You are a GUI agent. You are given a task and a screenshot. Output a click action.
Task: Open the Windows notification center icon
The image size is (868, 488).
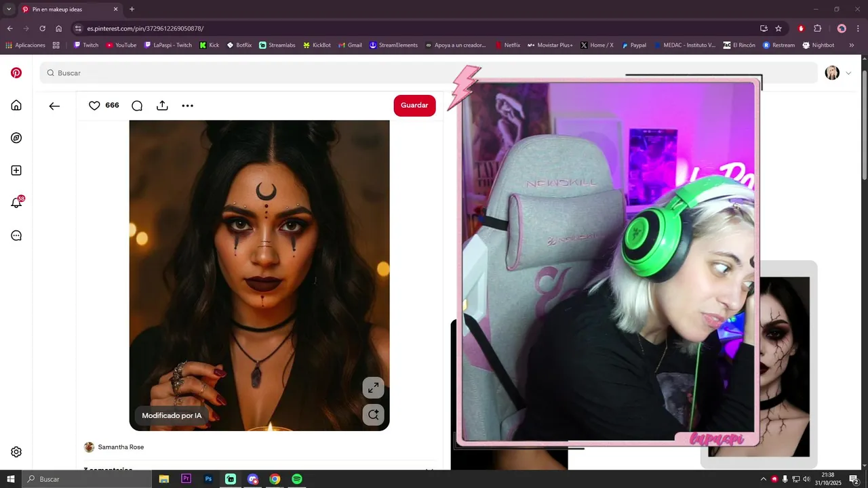click(x=854, y=479)
